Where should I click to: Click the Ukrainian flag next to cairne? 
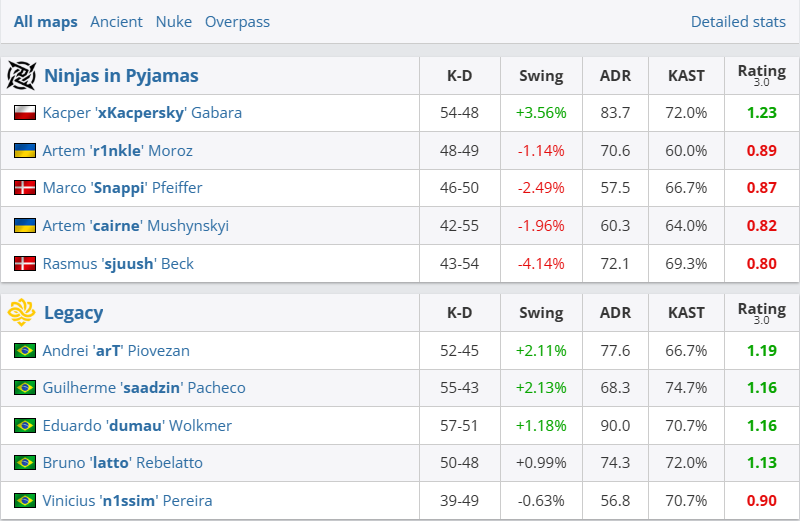point(25,226)
